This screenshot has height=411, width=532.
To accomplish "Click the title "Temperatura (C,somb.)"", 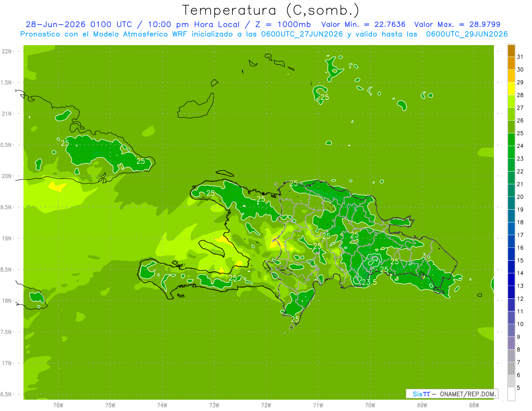I will tap(271, 10).
